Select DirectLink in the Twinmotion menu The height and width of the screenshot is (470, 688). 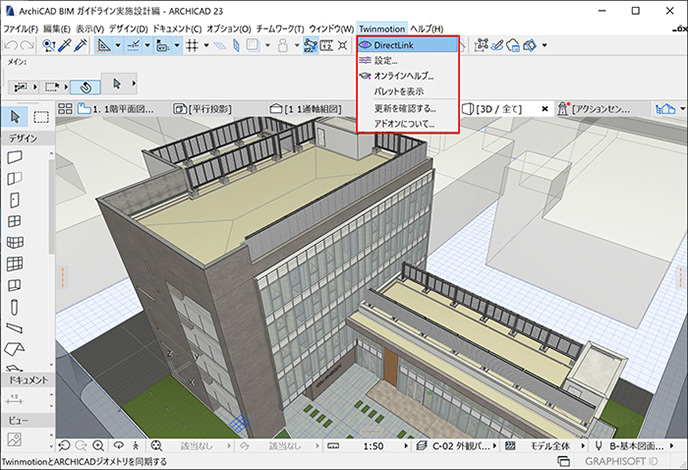tap(408, 45)
